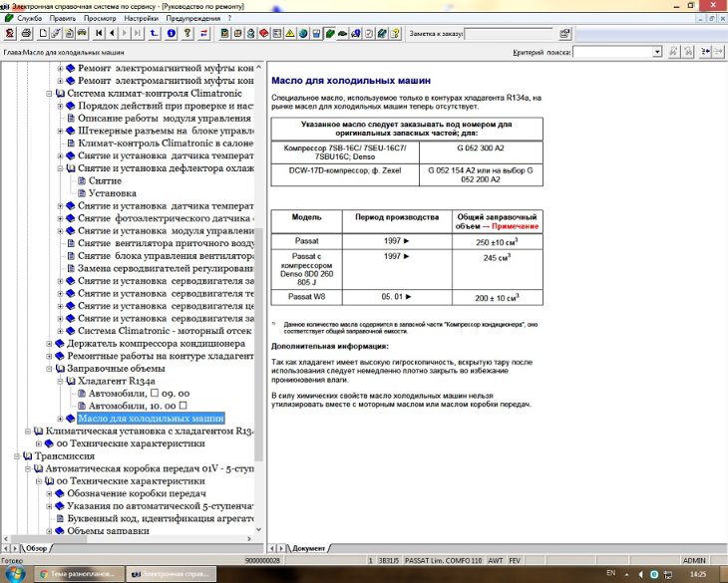
Task: Focus the Заметка к заказу input field
Action: (510, 34)
